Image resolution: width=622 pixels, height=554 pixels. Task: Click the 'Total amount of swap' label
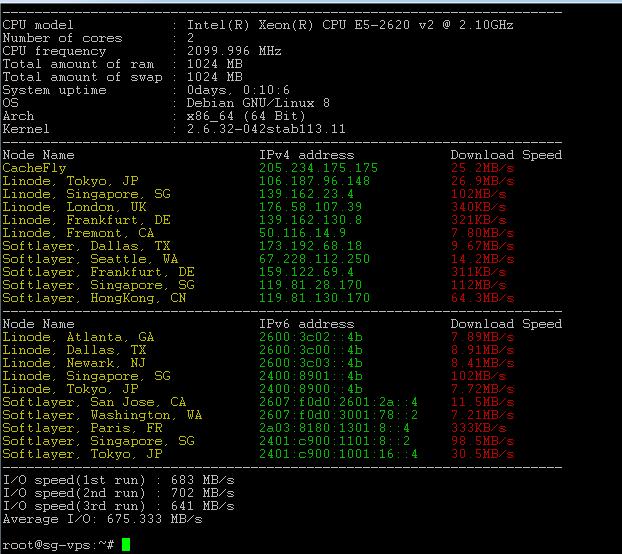coord(82,77)
